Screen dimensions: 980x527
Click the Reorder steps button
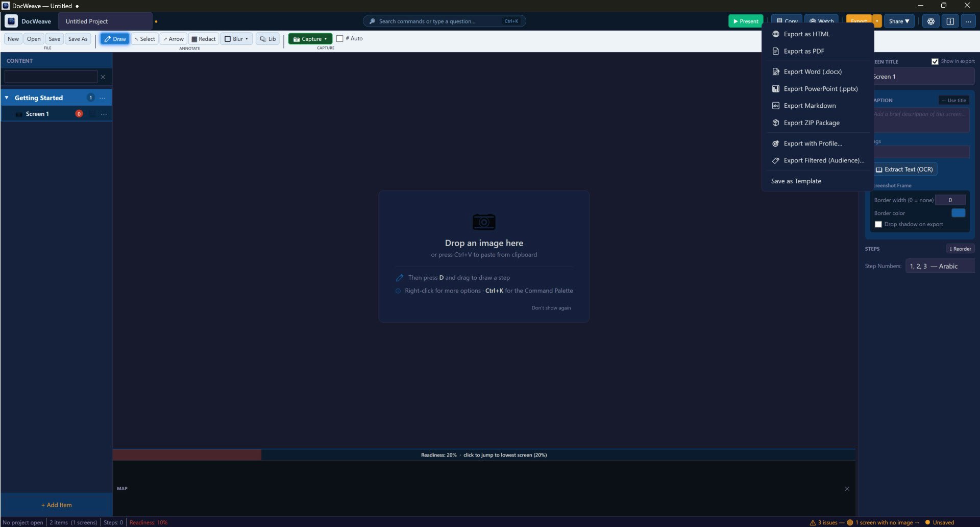(x=960, y=249)
